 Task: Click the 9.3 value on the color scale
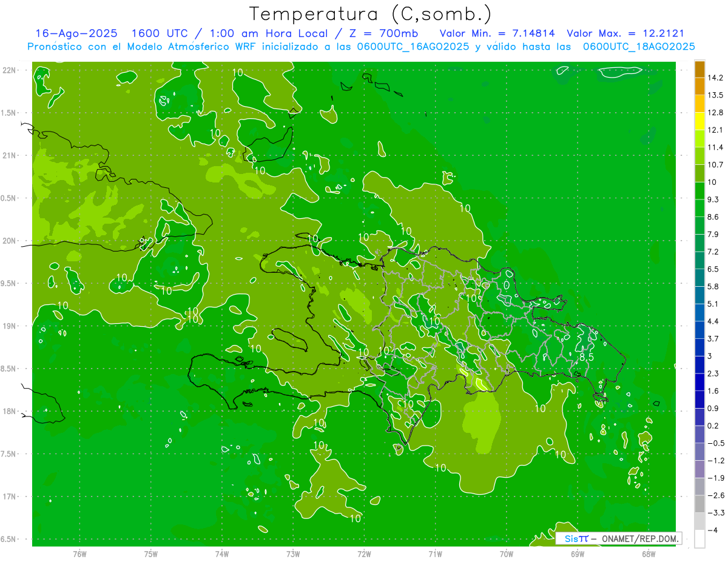714,199
